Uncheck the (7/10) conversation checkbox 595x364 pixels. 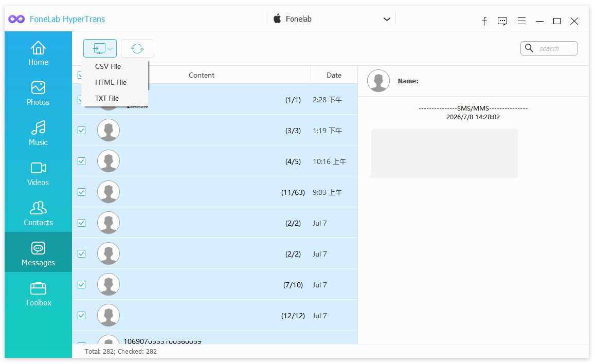point(82,285)
